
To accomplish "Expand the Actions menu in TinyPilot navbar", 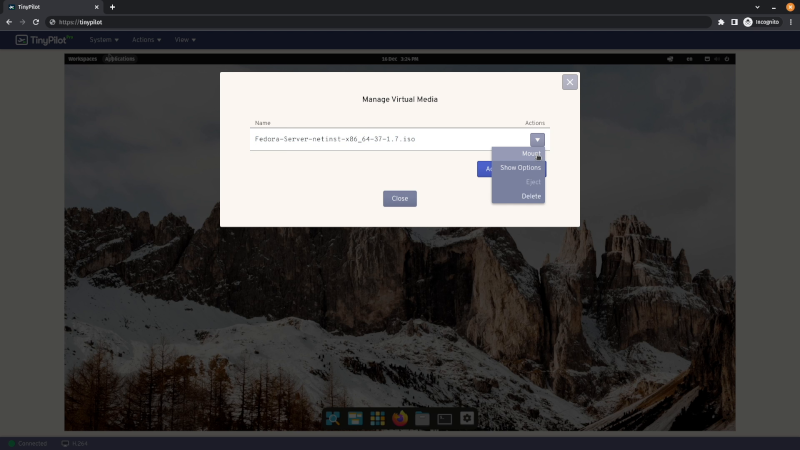I will point(146,40).
